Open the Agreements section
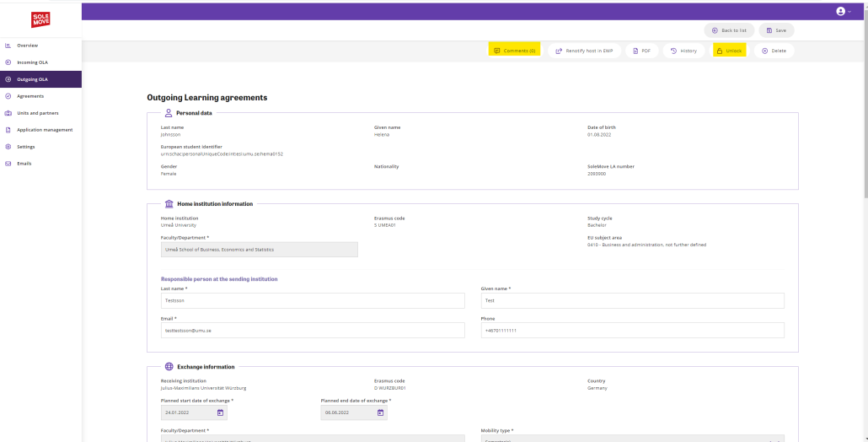This screenshot has width=868, height=442. pyautogui.click(x=41, y=96)
